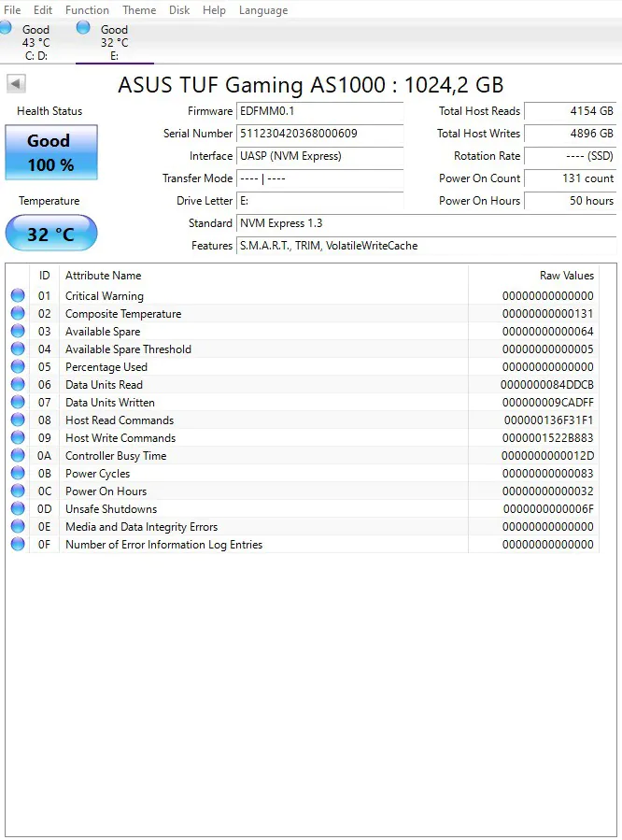Screen dimensions: 622x840
Task: Click status orb for Critical Warning row
Action: click(18, 295)
